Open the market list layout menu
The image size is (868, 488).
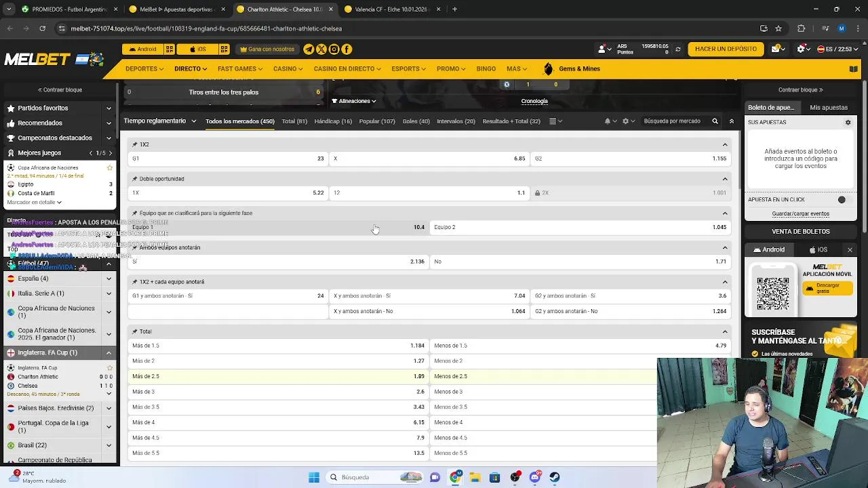pyautogui.click(x=556, y=121)
